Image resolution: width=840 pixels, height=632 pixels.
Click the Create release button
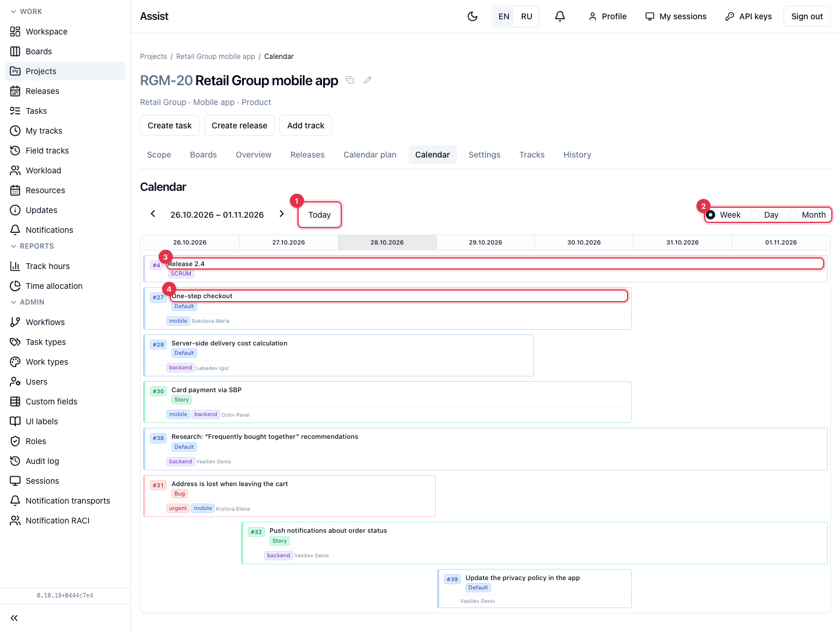pyautogui.click(x=239, y=125)
